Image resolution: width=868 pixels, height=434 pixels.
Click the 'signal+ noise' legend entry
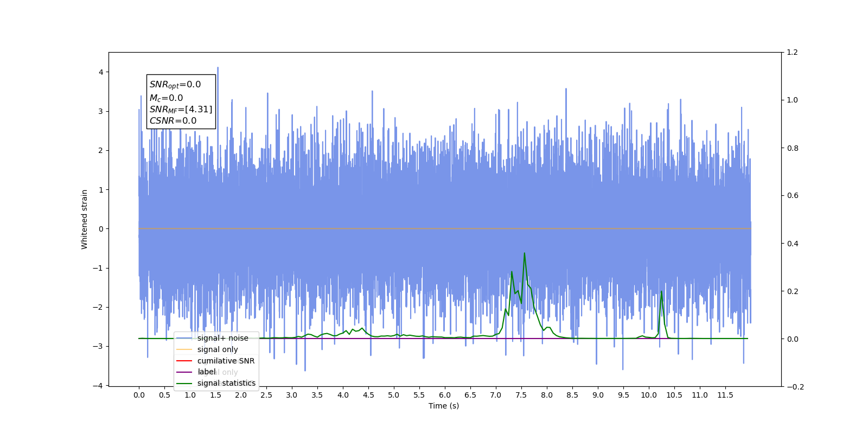(x=222, y=338)
